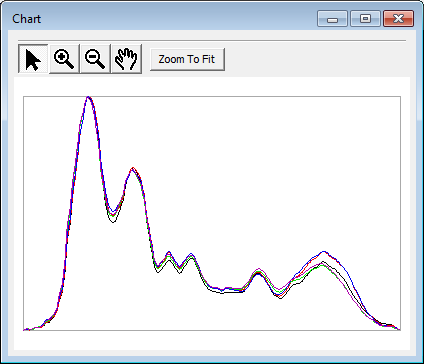This screenshot has width=424, height=364.
Task: Choose the hand pan tool
Action: 126,59
